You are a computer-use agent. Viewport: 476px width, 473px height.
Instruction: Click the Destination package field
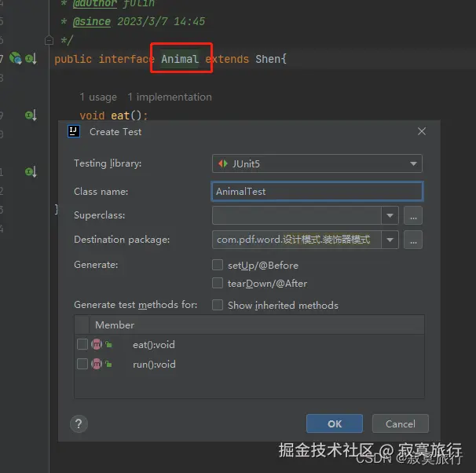[x=297, y=240]
